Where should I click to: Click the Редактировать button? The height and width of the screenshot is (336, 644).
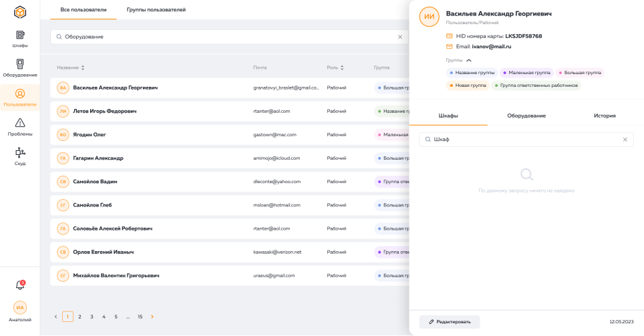coord(449,322)
